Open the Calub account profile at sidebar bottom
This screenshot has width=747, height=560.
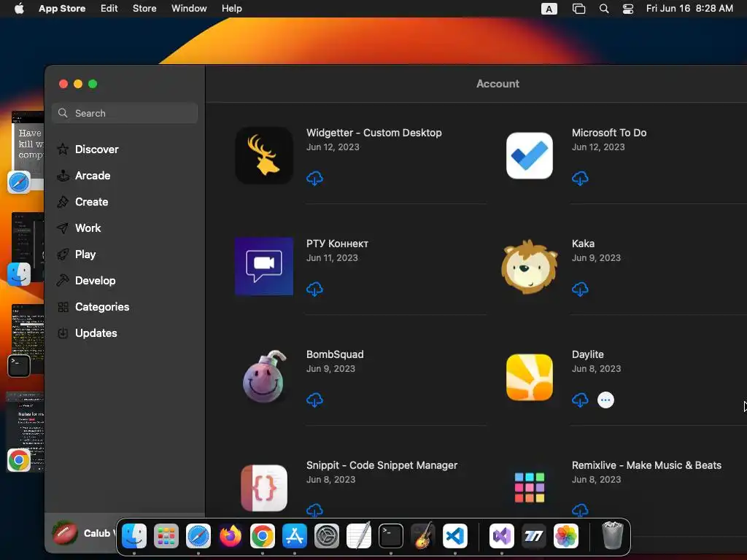click(x=83, y=533)
